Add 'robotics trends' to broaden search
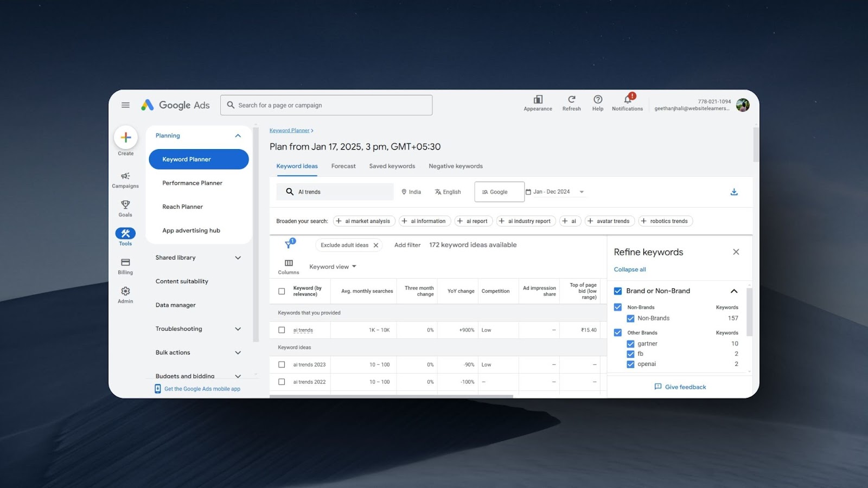 point(665,221)
